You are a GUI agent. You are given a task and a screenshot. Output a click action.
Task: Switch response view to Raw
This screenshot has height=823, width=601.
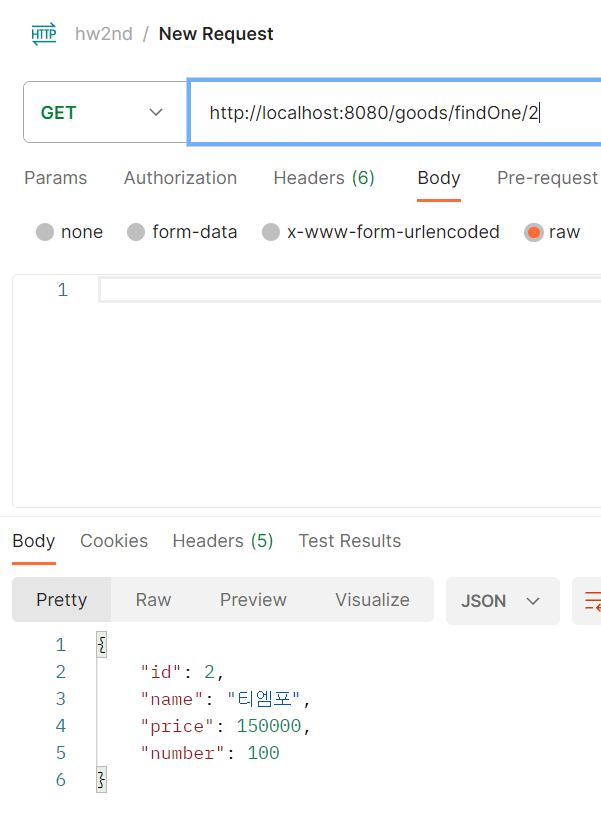point(152,600)
